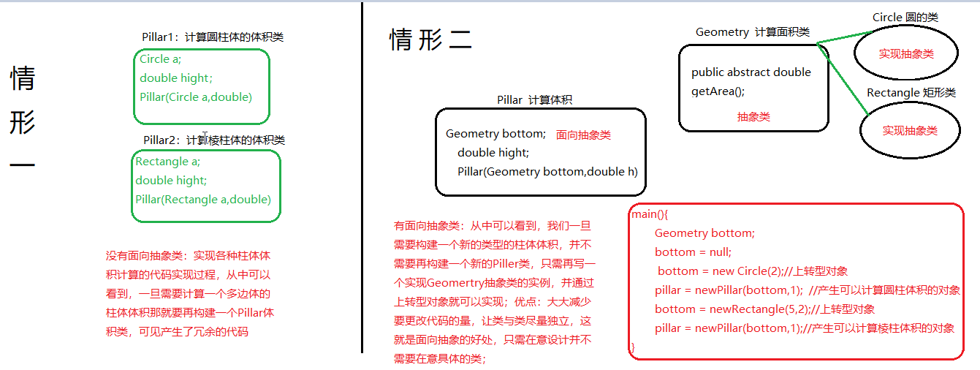Click the title 'Pillar2：计算棱柱体的体积类'
Screen dimensions: 980x370
pos(214,140)
